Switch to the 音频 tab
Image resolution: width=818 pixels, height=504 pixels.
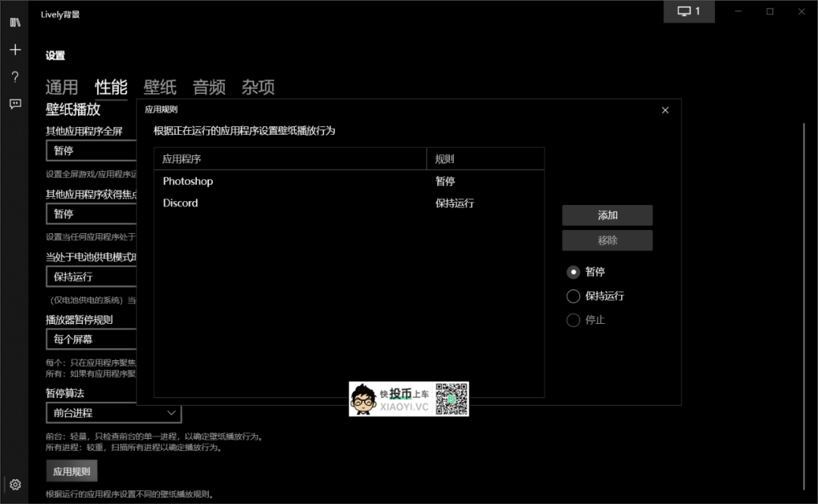click(x=209, y=87)
